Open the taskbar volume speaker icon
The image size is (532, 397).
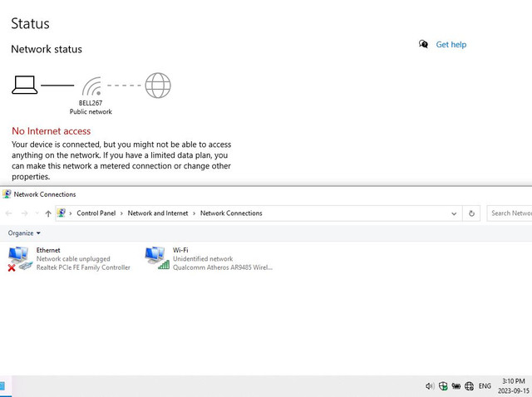tap(430, 386)
